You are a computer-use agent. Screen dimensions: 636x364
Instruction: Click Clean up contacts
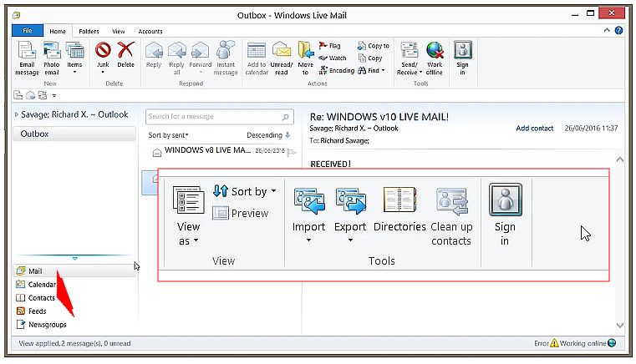point(451,215)
